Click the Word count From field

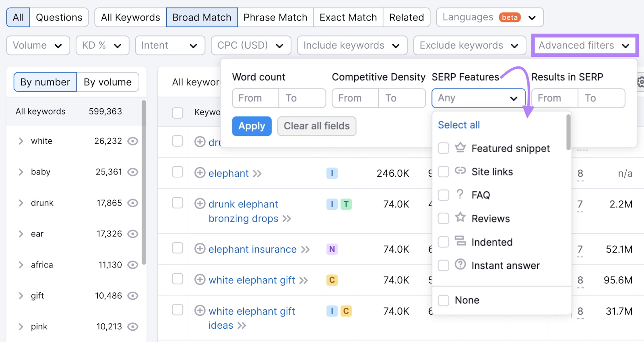point(256,98)
